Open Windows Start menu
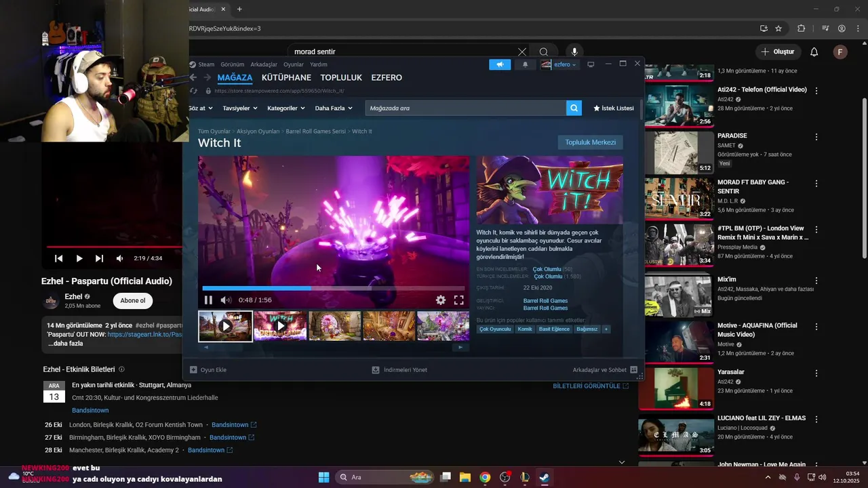This screenshot has height=488, width=868. coord(323,477)
